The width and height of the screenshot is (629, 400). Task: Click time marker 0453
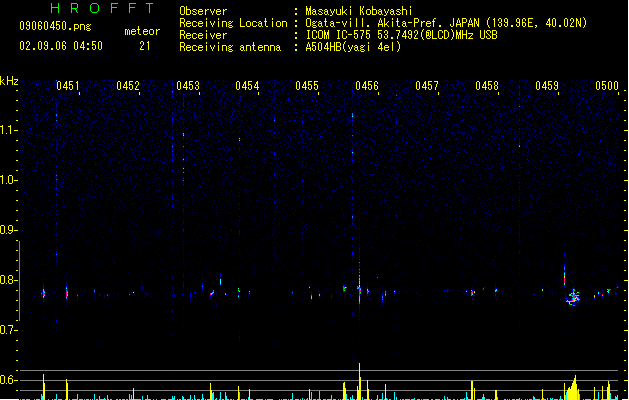188,86
